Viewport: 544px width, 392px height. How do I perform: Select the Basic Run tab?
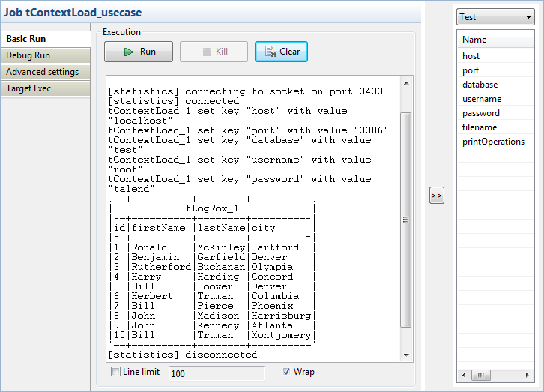pos(46,39)
